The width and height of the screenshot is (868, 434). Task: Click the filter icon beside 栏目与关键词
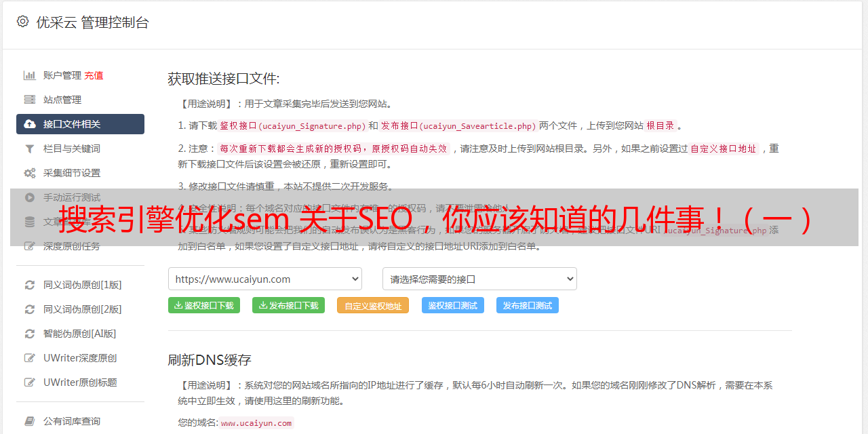coord(30,149)
